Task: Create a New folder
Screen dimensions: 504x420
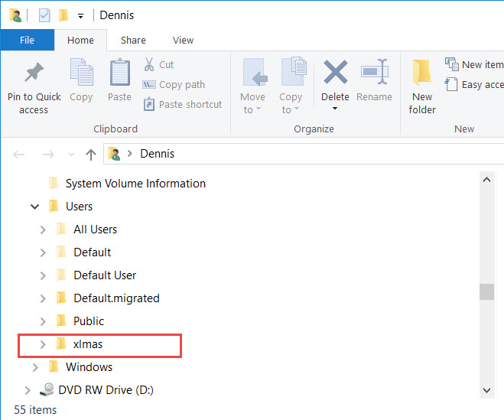Action: pyautogui.click(x=422, y=86)
